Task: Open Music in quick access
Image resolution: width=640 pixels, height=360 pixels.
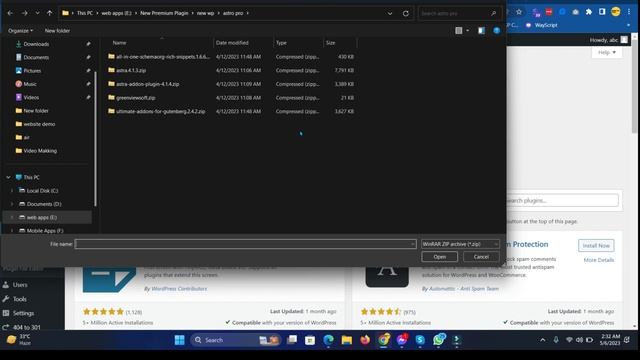Action: [30, 84]
